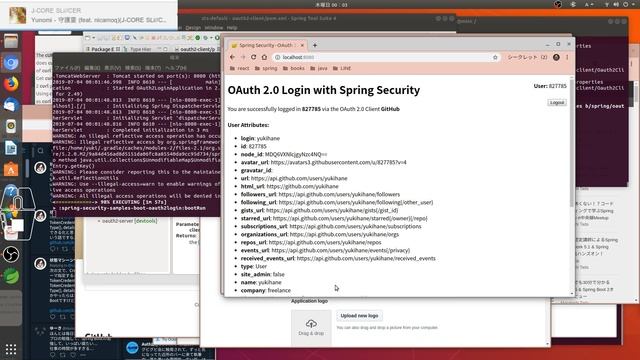Expand oauth2-server [devtools] in STS tree
The width and height of the screenshot is (640, 360).
point(99,221)
